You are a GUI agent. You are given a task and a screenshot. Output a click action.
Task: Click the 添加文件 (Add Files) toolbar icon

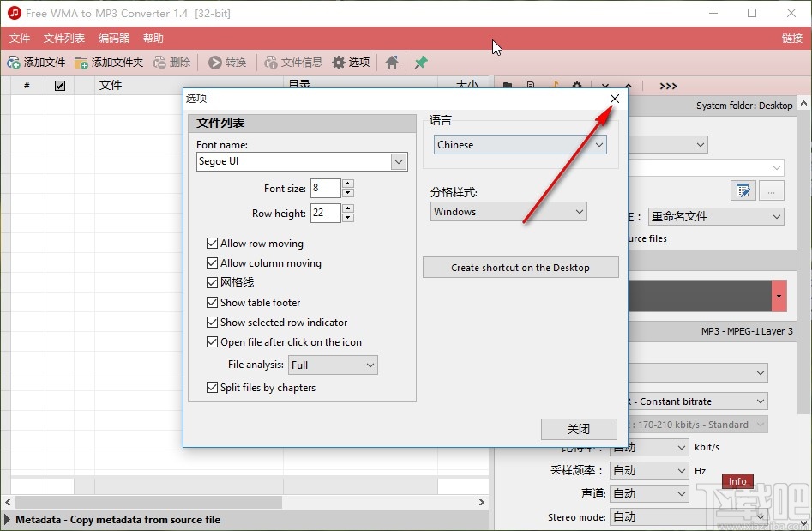(14, 62)
